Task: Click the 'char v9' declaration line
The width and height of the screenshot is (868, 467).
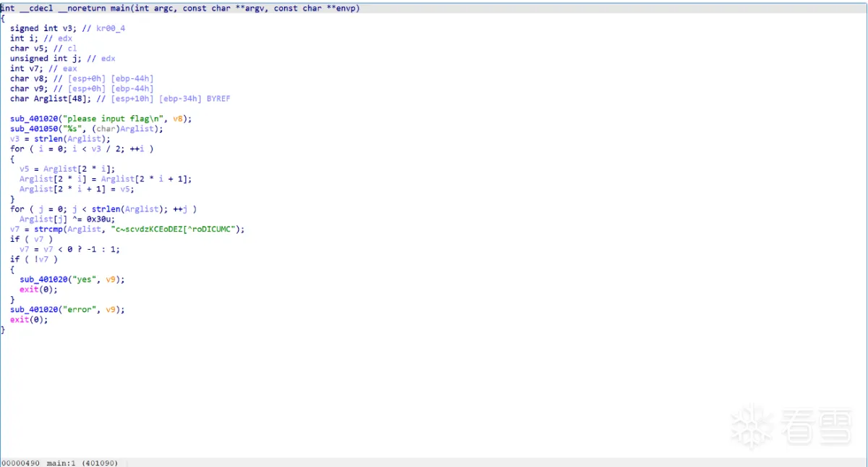Action: pos(82,89)
